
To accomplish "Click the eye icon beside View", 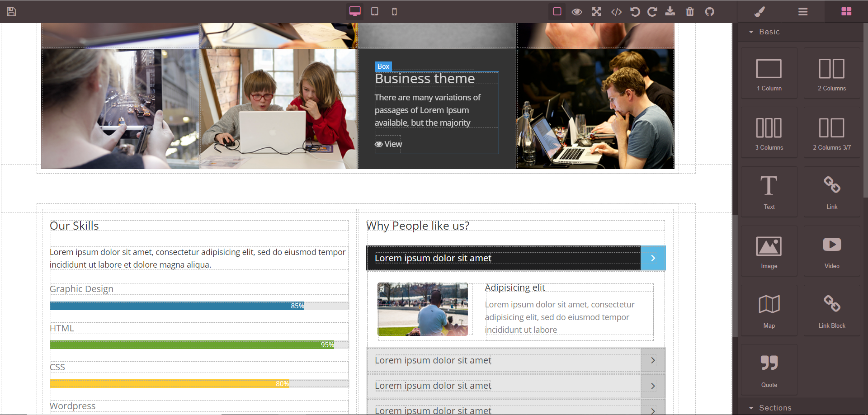I will tap(379, 144).
